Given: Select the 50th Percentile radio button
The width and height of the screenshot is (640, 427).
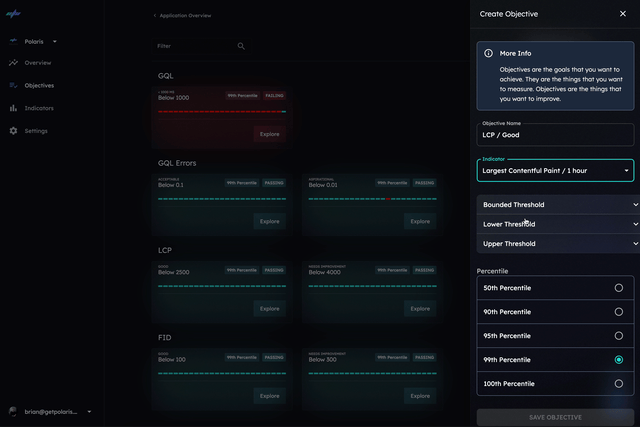Looking at the screenshot, I should point(619,288).
